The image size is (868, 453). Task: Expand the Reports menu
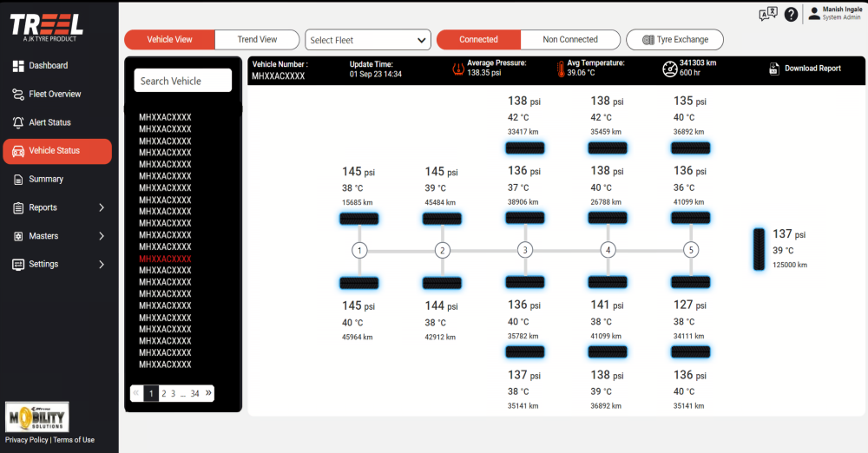pyautogui.click(x=58, y=207)
